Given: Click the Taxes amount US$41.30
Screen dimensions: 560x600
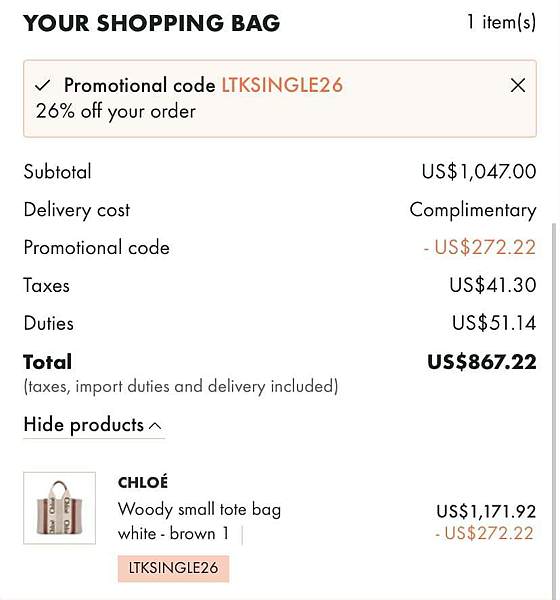Looking at the screenshot, I should pyautogui.click(x=493, y=285).
